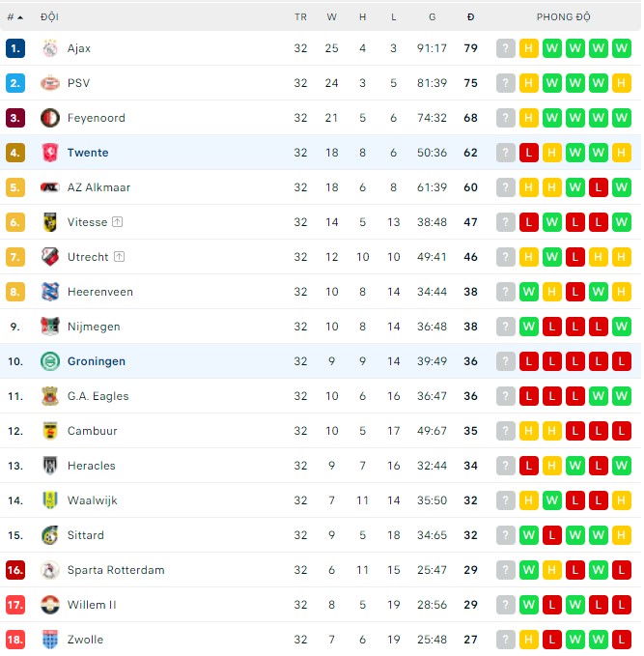Sort table by the # rank column
This screenshot has width=644, height=656.
click(14, 17)
